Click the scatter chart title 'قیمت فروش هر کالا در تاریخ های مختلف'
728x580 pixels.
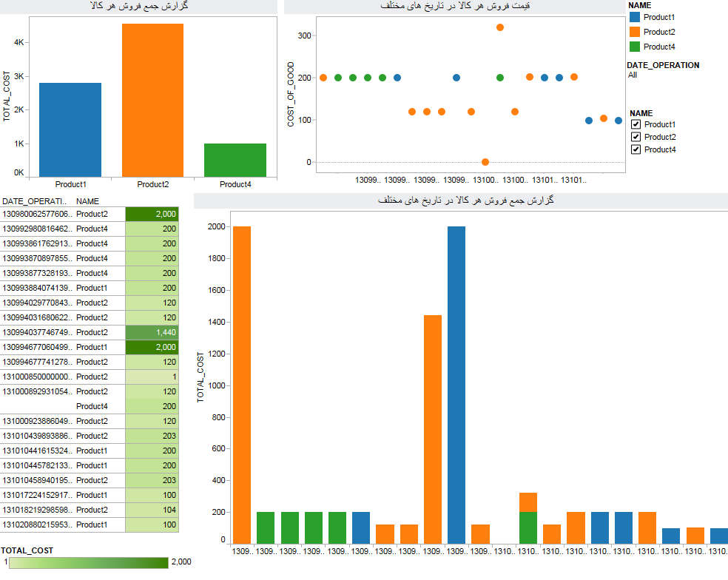(x=455, y=6)
